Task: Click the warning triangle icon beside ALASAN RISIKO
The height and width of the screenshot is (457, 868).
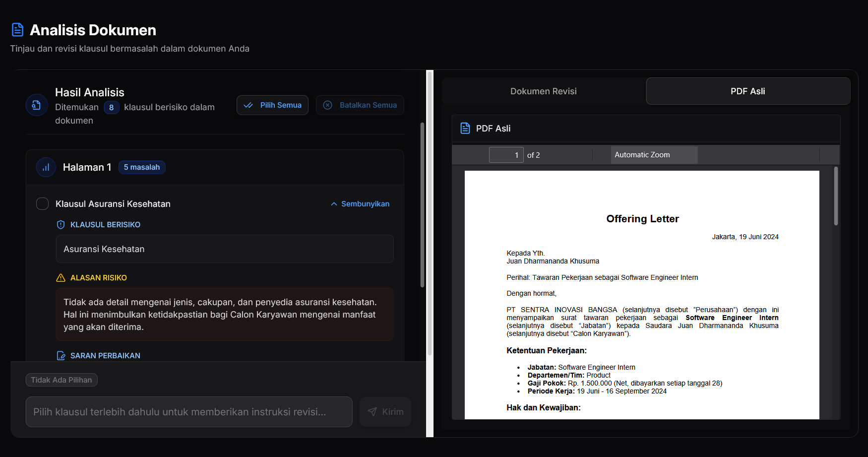Action: pyautogui.click(x=61, y=278)
